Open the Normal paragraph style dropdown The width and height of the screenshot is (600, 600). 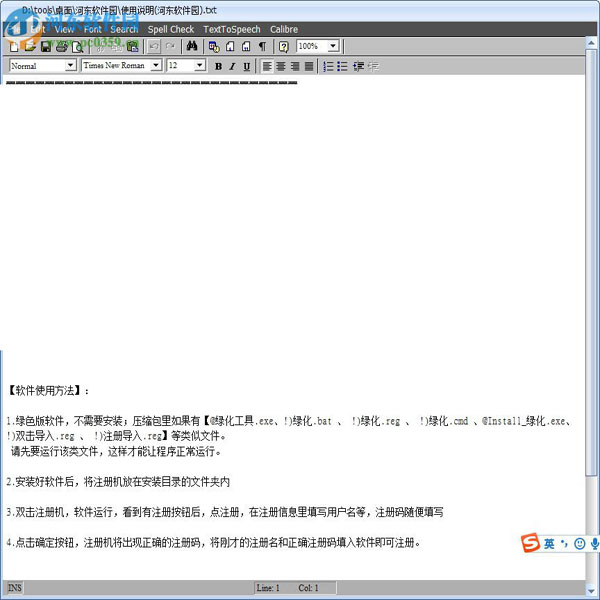click(x=70, y=65)
